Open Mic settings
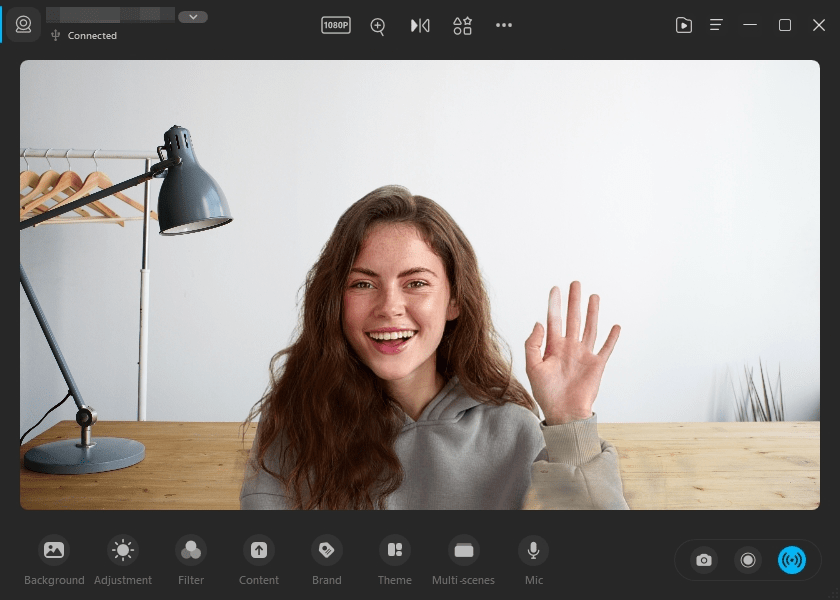 [x=533, y=558]
